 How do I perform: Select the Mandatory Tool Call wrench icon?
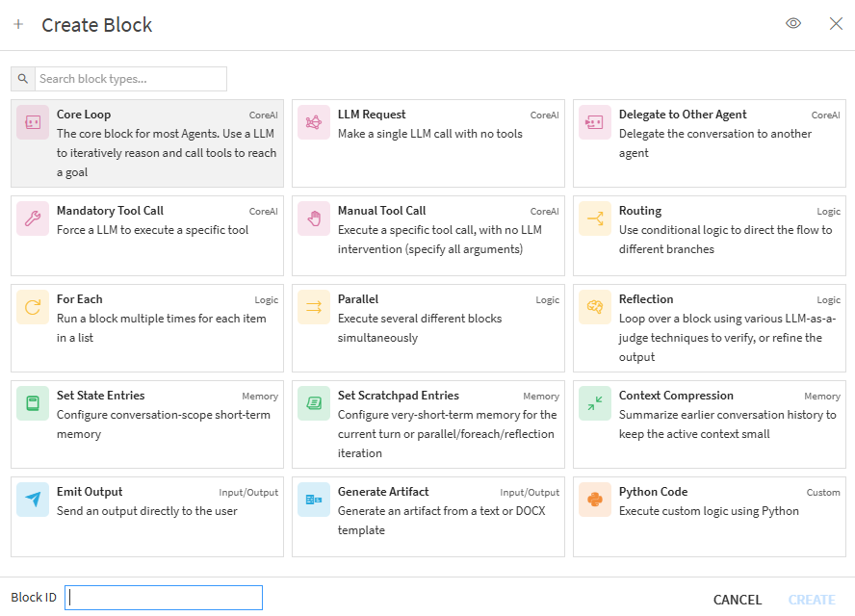[33, 218]
